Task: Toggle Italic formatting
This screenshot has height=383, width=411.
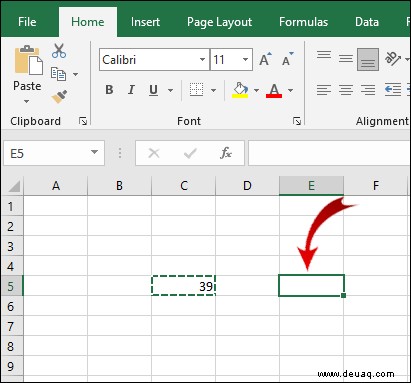Action: point(131,90)
